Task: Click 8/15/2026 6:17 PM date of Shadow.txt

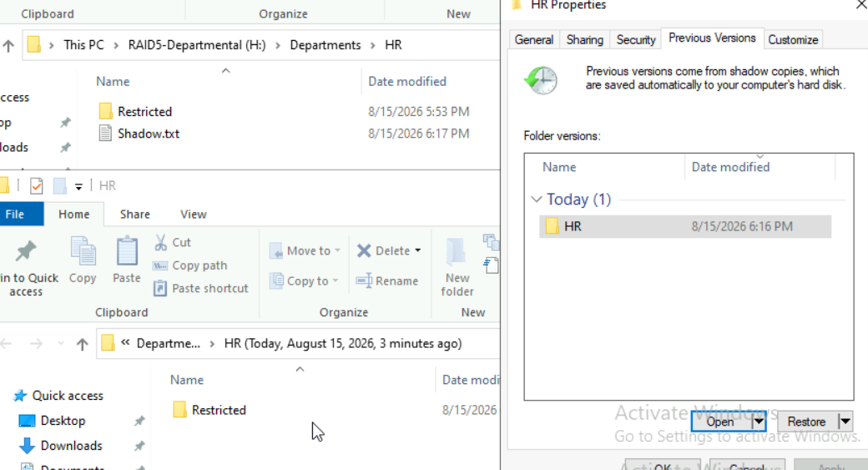Action: [418, 134]
